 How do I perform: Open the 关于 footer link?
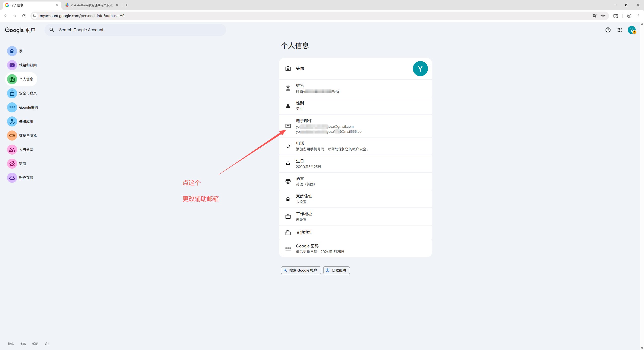coord(47,344)
